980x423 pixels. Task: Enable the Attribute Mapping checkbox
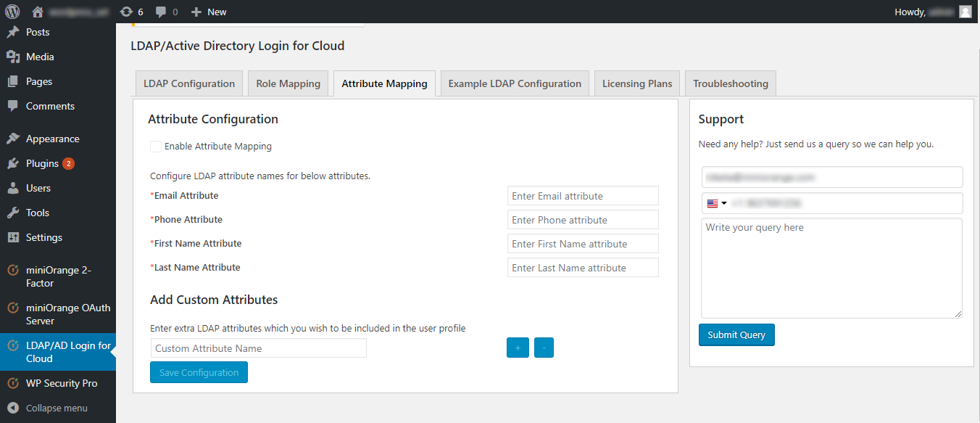155,146
